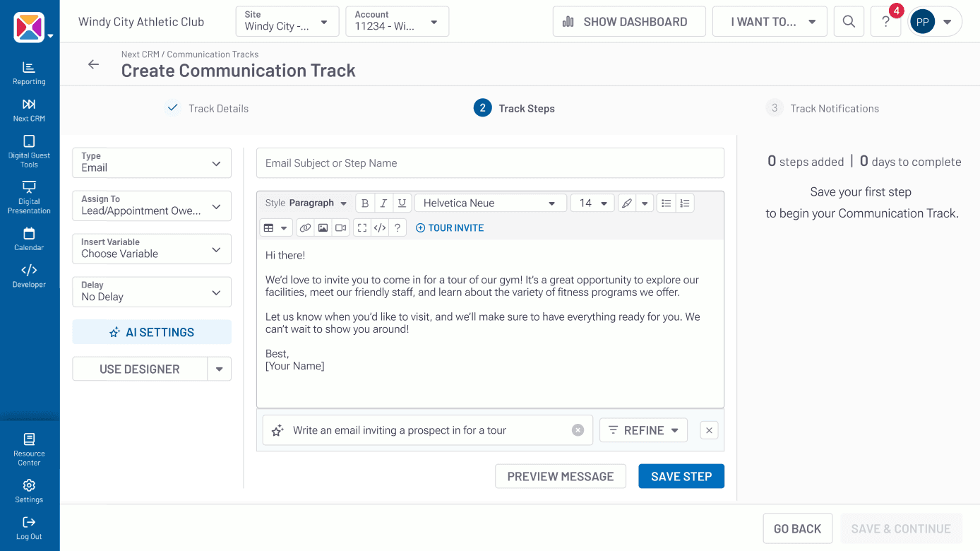The width and height of the screenshot is (980, 551).
Task: Insert a video into the email
Action: click(340, 227)
